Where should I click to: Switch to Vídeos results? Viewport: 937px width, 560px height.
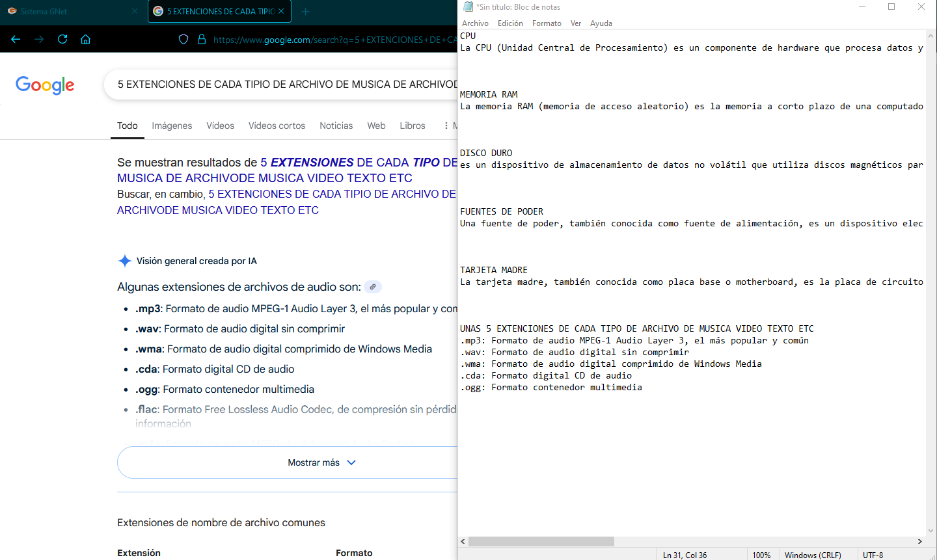pyautogui.click(x=220, y=126)
